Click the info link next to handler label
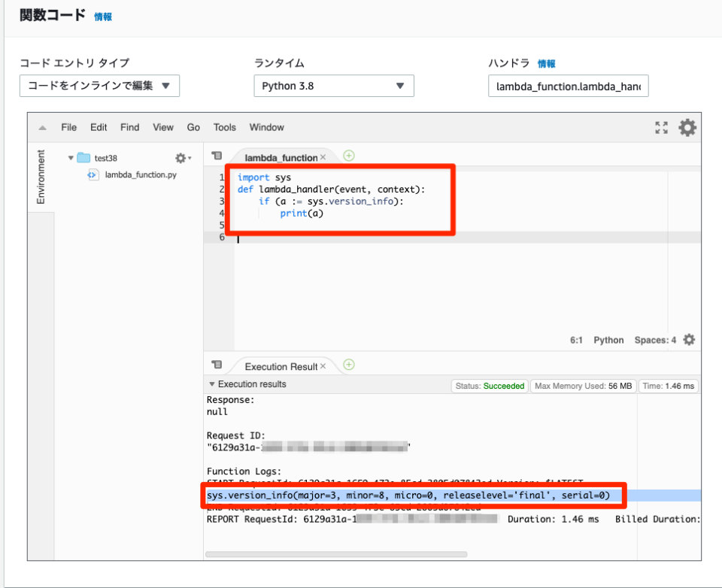 click(547, 64)
